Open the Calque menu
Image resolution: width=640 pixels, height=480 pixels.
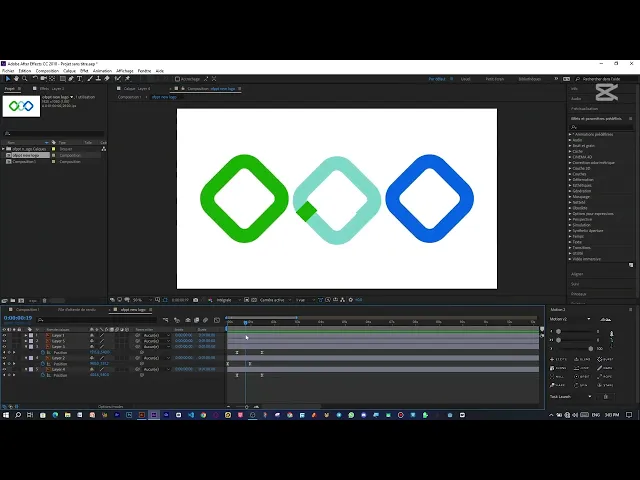(x=69, y=71)
